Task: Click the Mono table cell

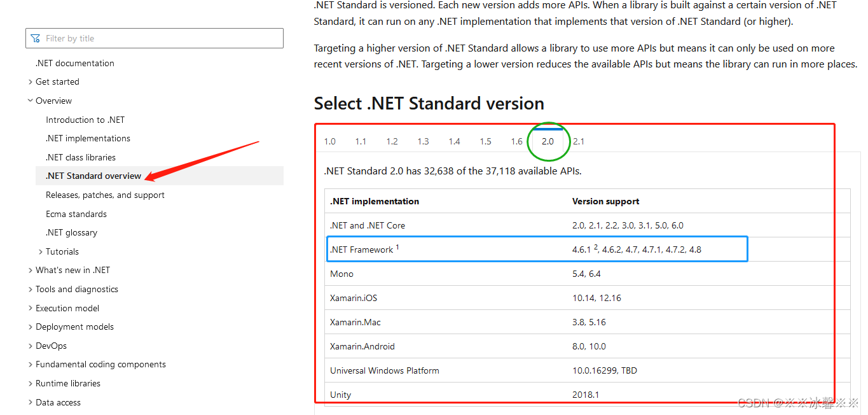Action: click(x=341, y=274)
